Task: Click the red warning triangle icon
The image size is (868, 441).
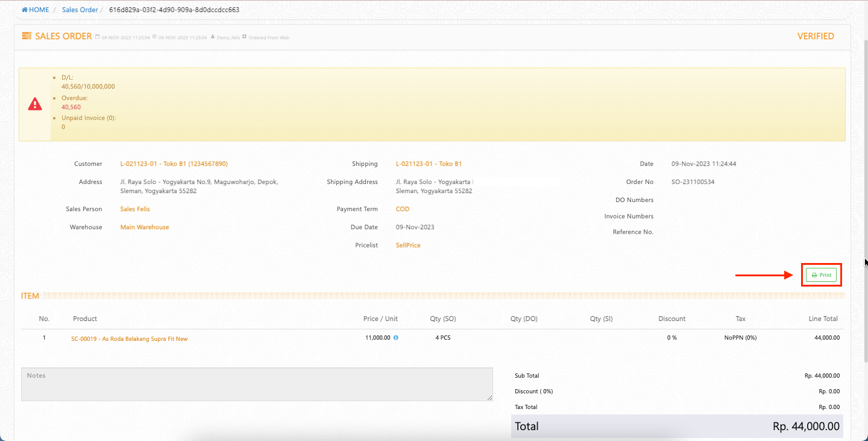Action: click(35, 104)
